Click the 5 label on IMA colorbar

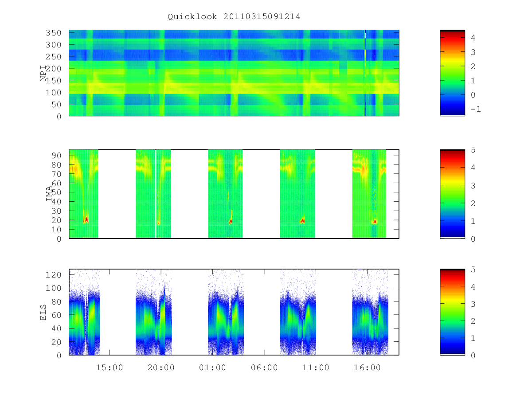(473, 150)
